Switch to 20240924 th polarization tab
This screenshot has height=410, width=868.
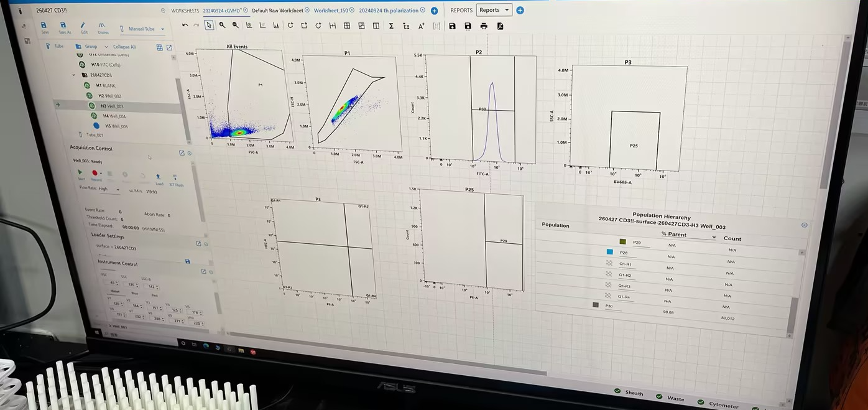click(x=389, y=11)
